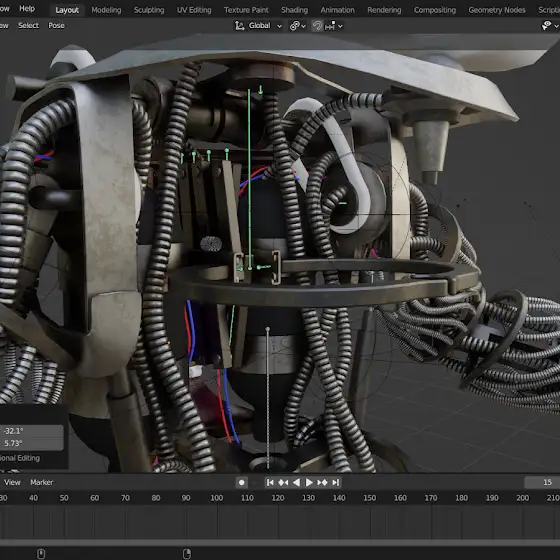Open the timeline View menu
Image resolution: width=560 pixels, height=560 pixels.
coord(12,482)
